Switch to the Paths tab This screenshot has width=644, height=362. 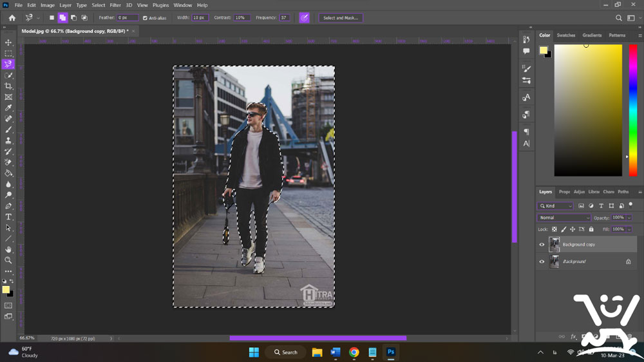[x=623, y=192]
